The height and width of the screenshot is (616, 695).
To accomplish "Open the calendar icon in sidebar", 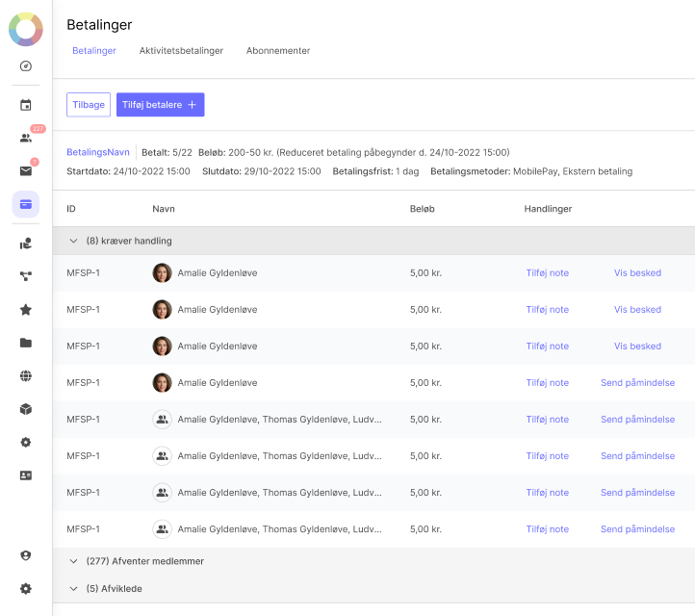I will [26, 105].
